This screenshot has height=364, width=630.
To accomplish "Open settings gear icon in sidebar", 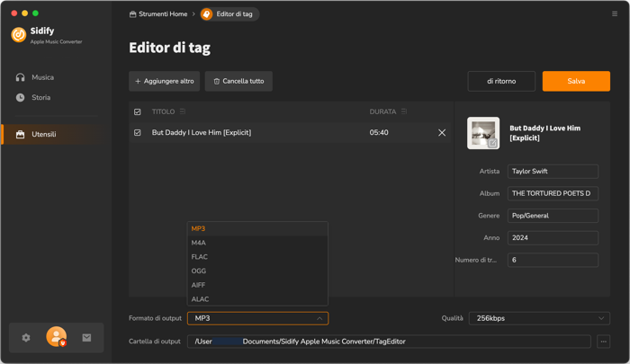I will tap(26, 338).
